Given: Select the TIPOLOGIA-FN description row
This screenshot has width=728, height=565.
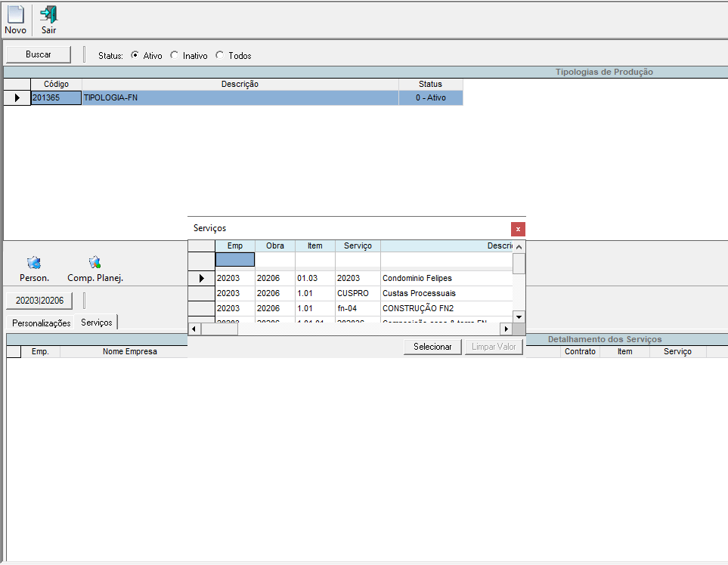Looking at the screenshot, I should (240, 98).
